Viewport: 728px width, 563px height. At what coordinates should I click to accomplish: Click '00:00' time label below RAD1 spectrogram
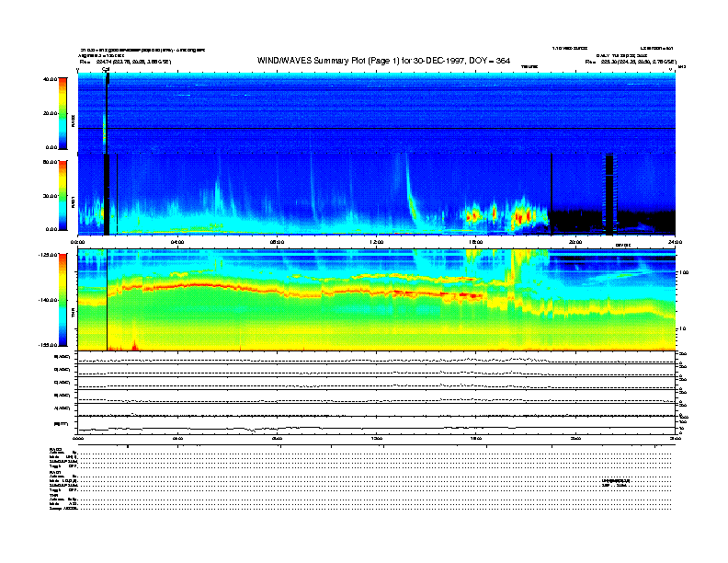(x=78, y=242)
